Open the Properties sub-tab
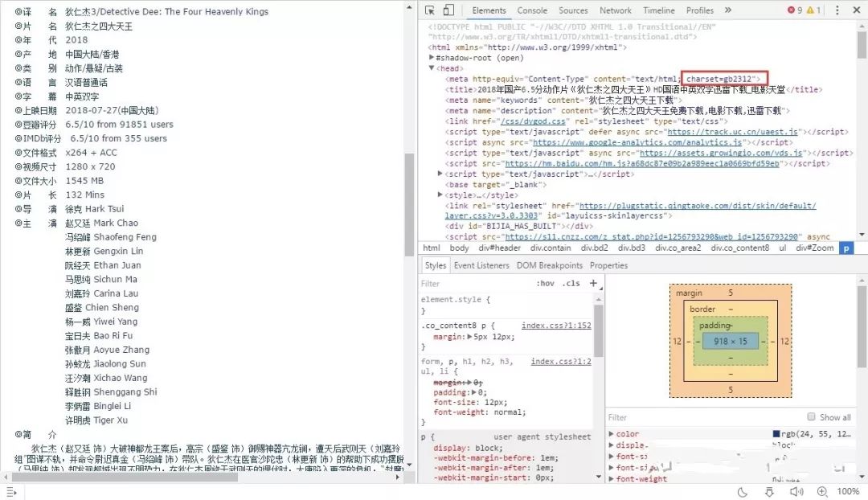This screenshot has width=868, height=500. 608,265
